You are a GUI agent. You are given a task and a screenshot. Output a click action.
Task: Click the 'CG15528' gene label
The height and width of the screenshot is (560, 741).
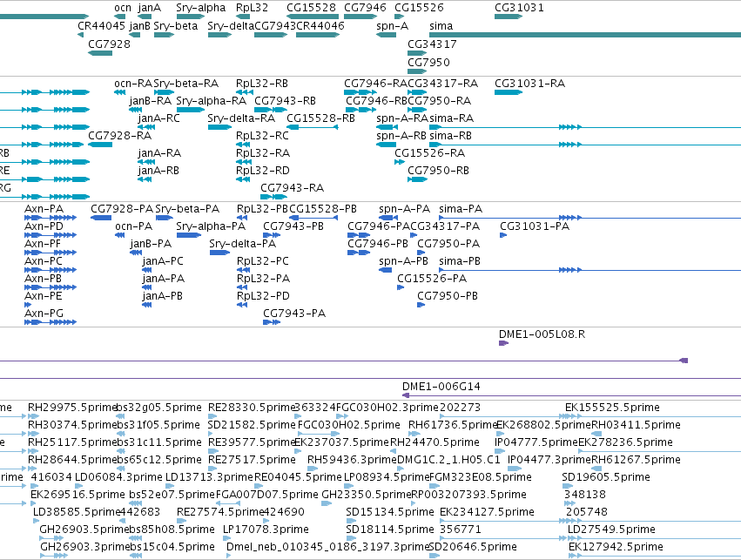pos(311,8)
